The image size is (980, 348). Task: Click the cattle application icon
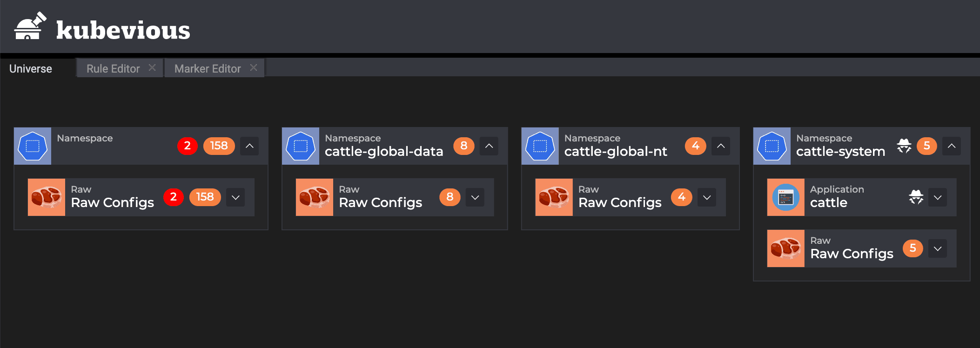point(785,197)
